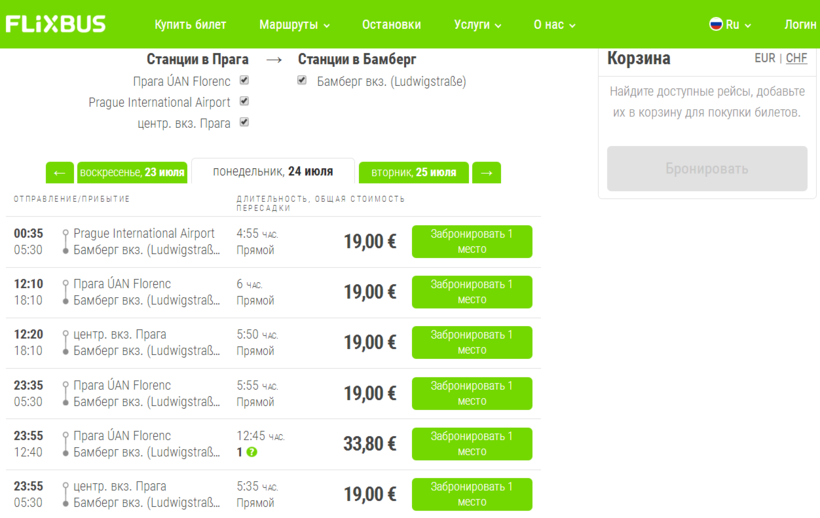820x518 pixels.
Task: Expand the О нас menu
Action: click(x=554, y=25)
